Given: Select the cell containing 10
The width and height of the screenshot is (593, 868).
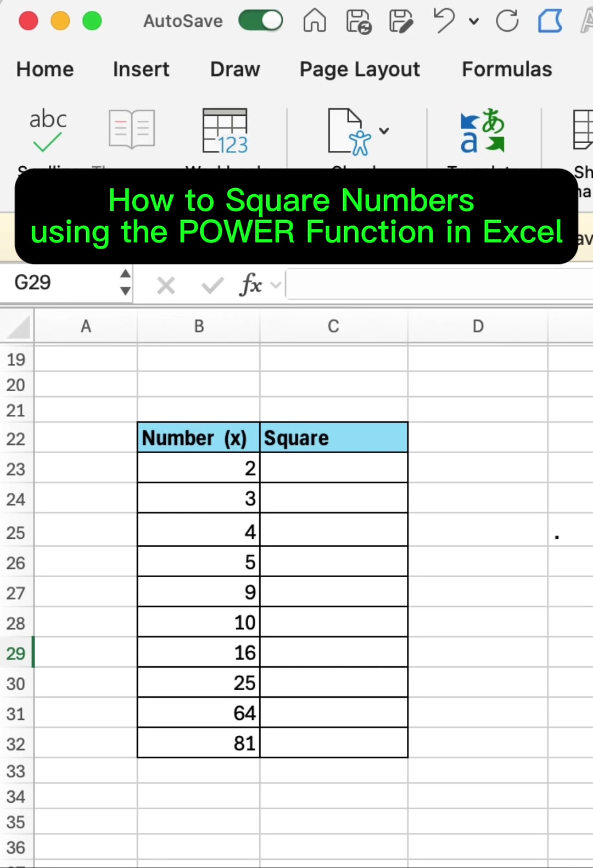Looking at the screenshot, I should tap(199, 622).
